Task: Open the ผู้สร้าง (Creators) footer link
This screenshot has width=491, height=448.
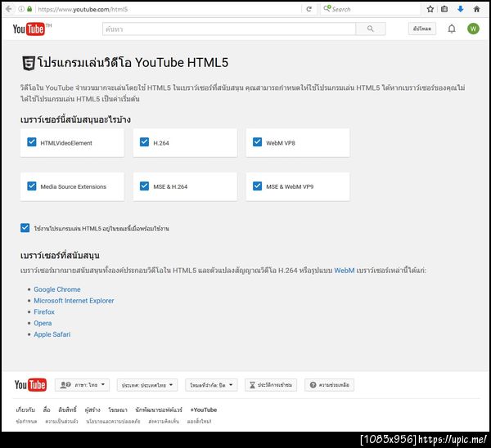Action: (x=92, y=410)
